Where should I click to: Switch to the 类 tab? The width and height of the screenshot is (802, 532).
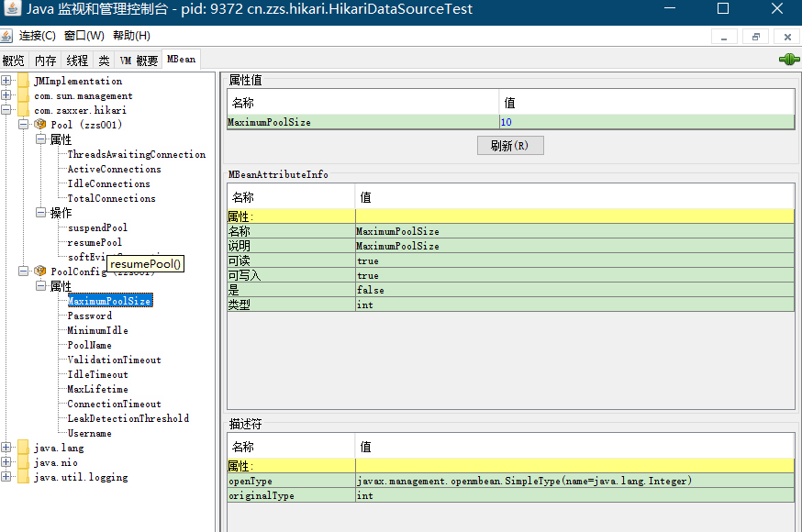(104, 61)
